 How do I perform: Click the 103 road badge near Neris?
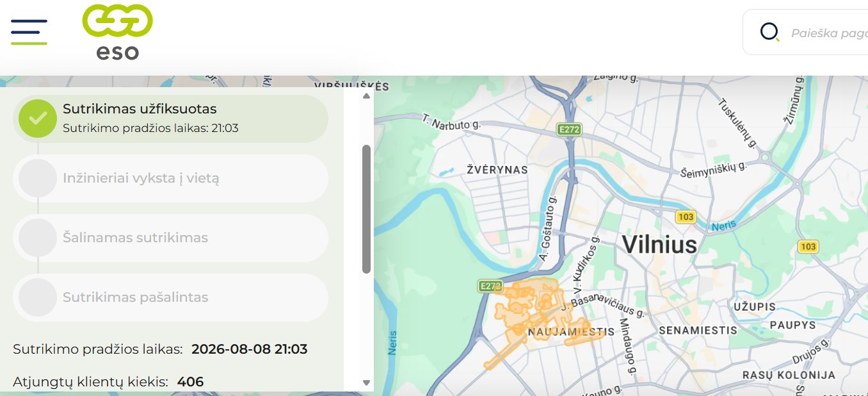686,217
